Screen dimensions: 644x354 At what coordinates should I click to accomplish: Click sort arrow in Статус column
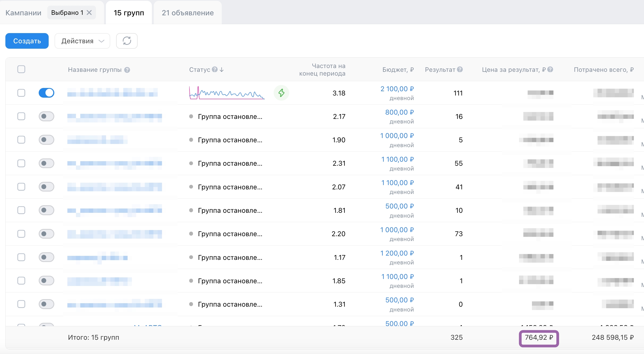coord(221,70)
